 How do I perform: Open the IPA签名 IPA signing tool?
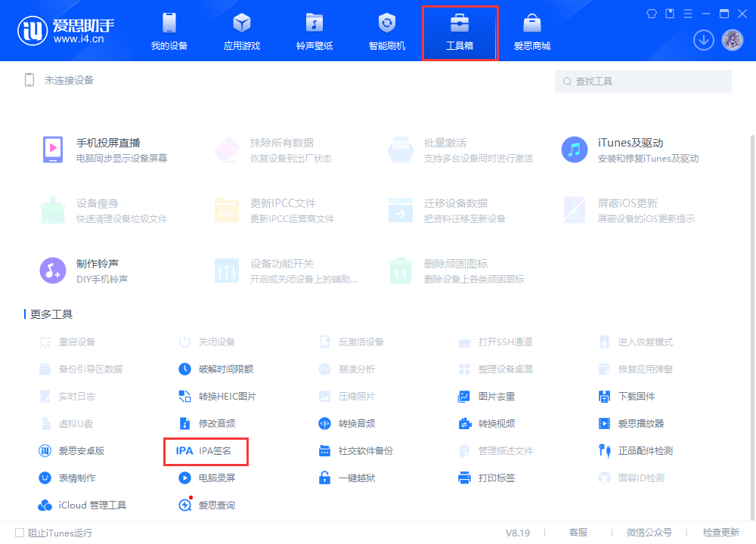pos(206,451)
